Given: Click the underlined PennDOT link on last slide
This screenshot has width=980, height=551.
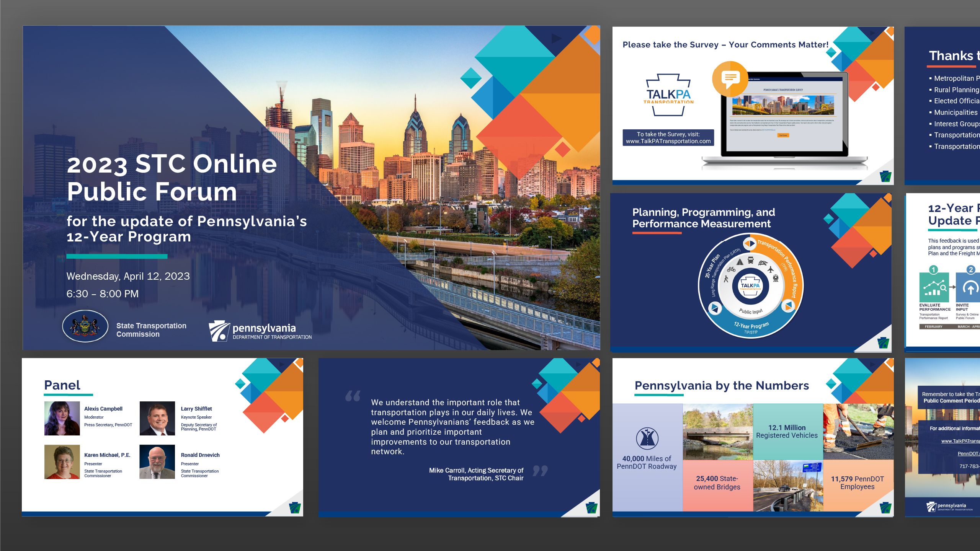Looking at the screenshot, I should click(969, 454).
